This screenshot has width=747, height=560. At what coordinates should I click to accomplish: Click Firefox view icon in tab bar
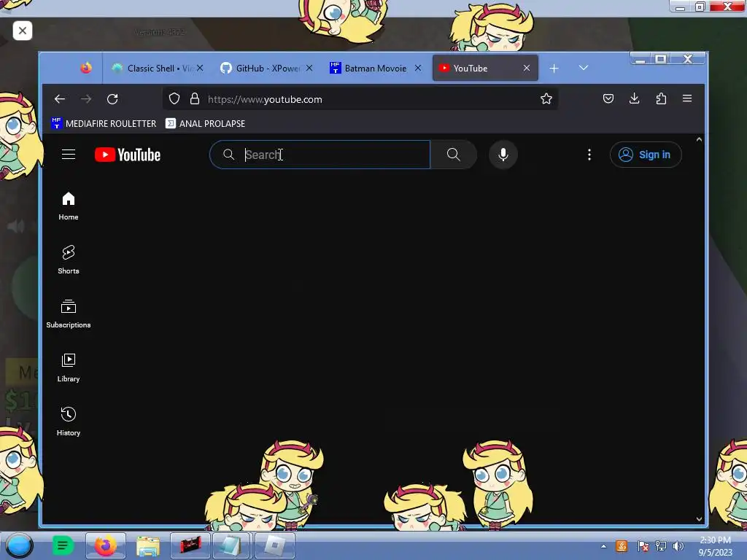[x=86, y=68]
